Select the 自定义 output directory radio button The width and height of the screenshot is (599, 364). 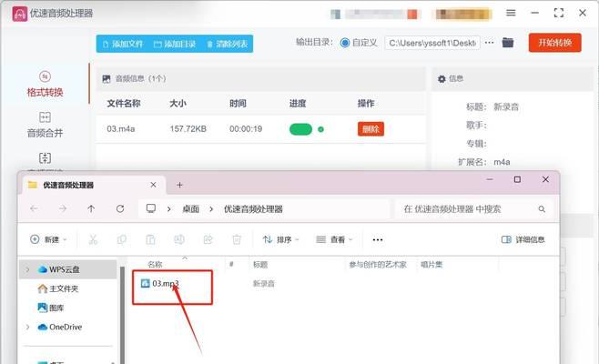coord(345,43)
